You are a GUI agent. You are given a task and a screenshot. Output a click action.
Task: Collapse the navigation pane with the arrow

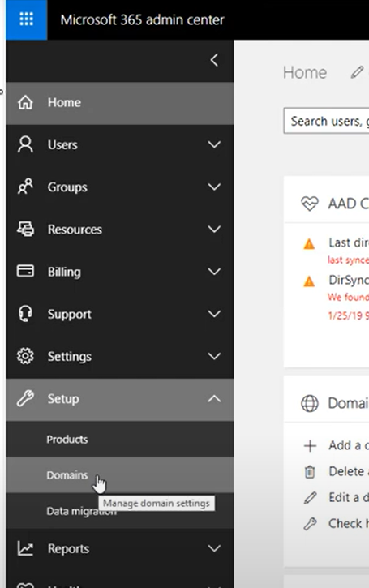(214, 60)
